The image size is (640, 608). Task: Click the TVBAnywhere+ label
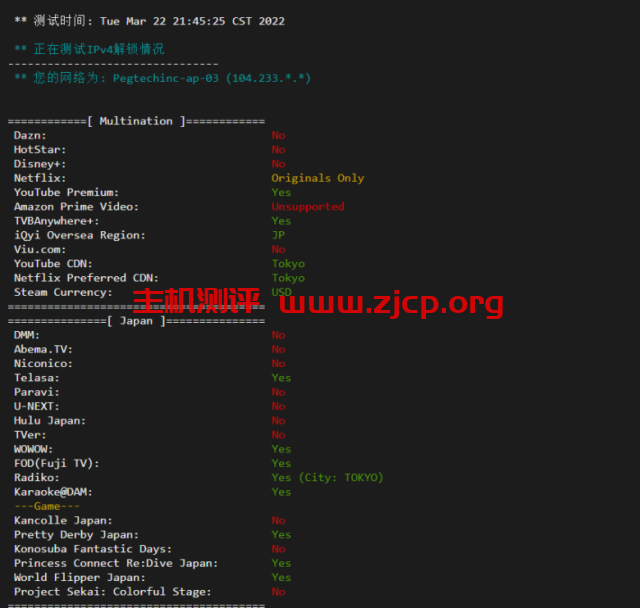(x=56, y=221)
